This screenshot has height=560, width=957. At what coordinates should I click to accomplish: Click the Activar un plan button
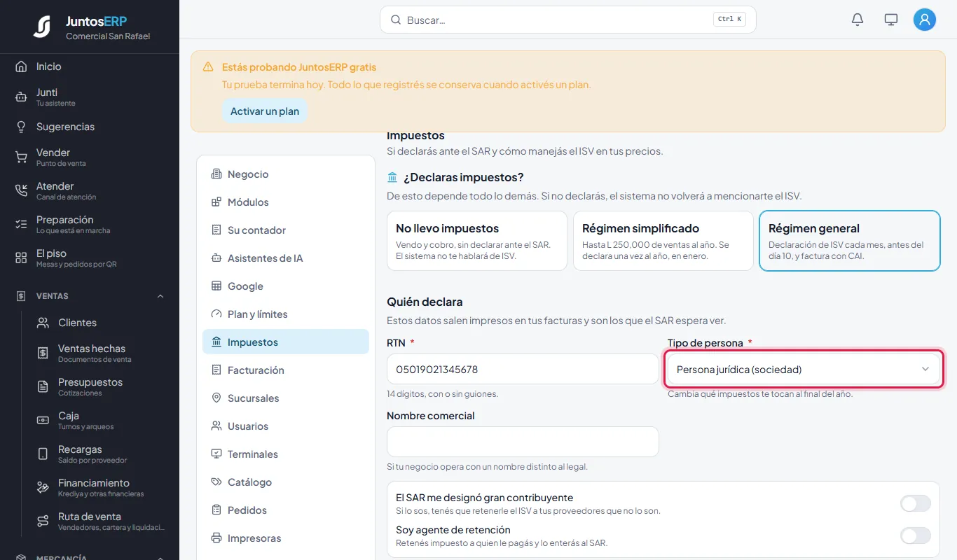click(x=265, y=111)
